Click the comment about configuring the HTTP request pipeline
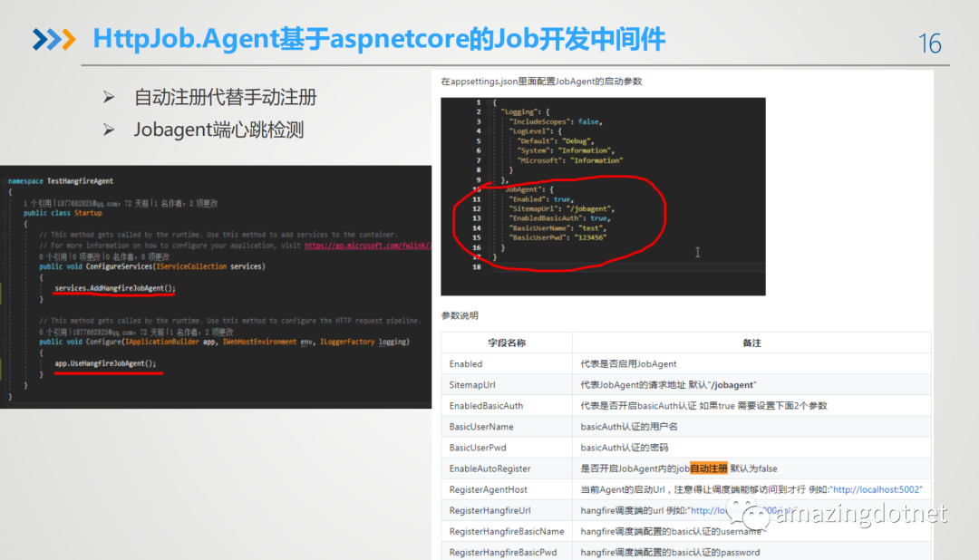This screenshot has width=979, height=560. click(x=230, y=320)
